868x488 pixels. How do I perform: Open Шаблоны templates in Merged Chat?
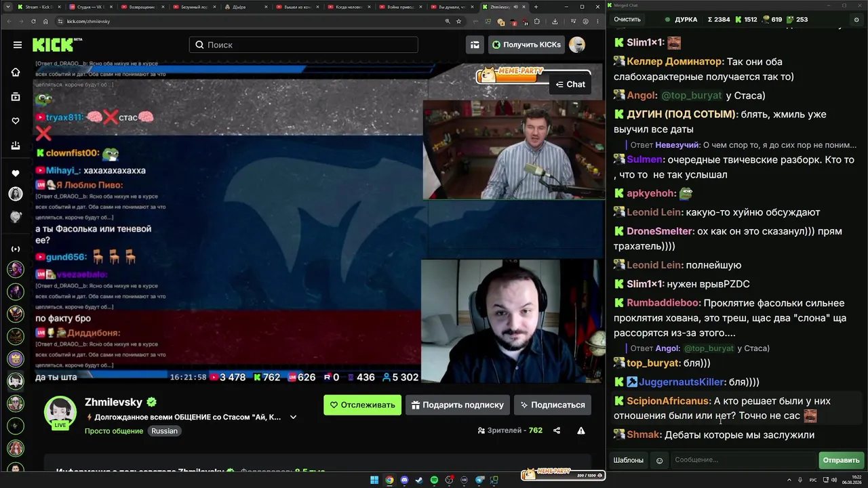(x=629, y=460)
